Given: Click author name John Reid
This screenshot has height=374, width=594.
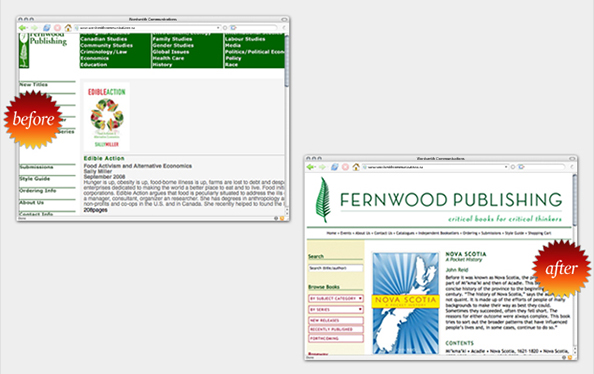Looking at the screenshot, I should click(x=457, y=270).
